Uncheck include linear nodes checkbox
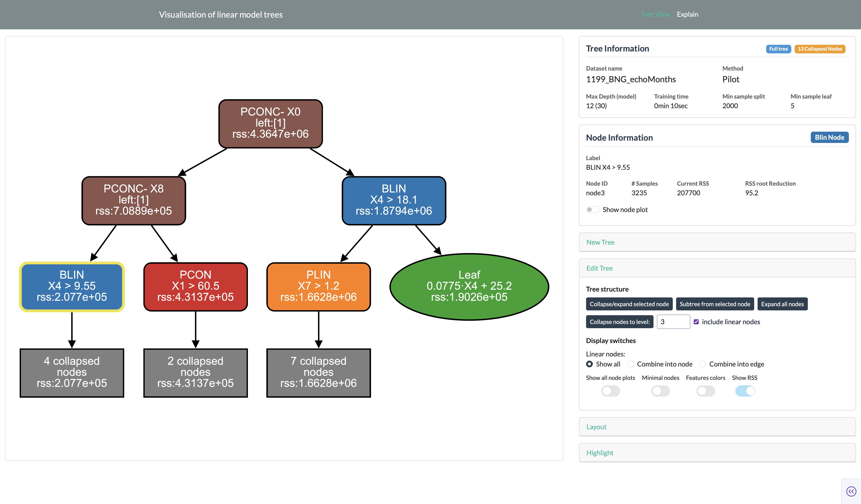Viewport: 861px width, 504px height. (x=696, y=322)
